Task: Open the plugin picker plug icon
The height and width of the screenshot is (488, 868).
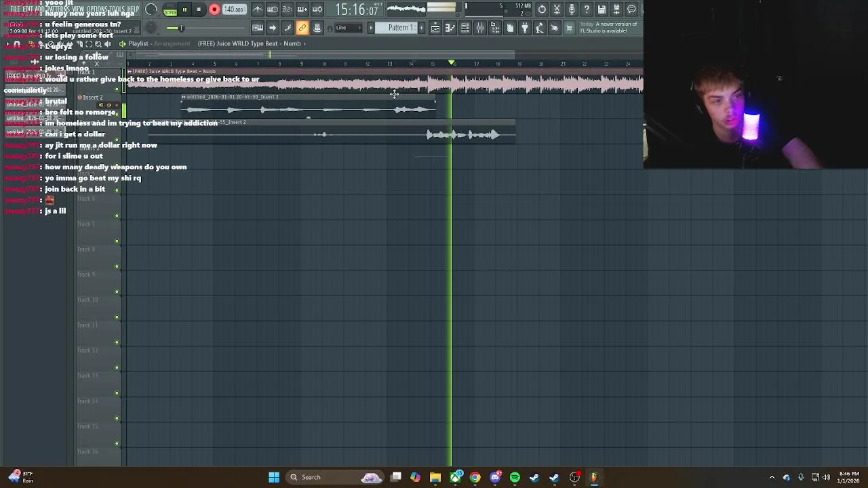Action: tap(525, 28)
